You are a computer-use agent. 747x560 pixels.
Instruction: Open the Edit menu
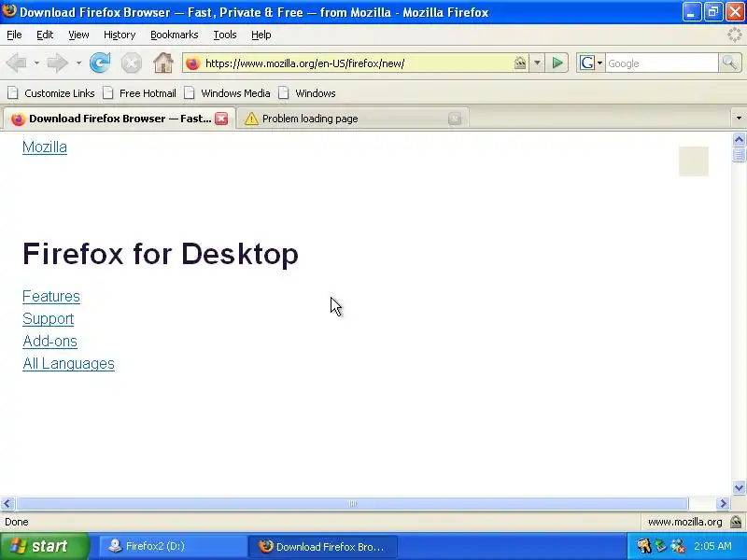tap(45, 35)
